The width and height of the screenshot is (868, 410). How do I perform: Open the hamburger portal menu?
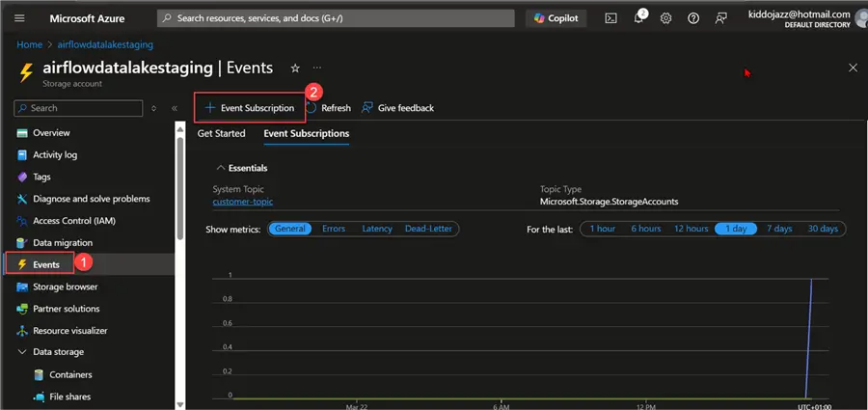click(19, 18)
